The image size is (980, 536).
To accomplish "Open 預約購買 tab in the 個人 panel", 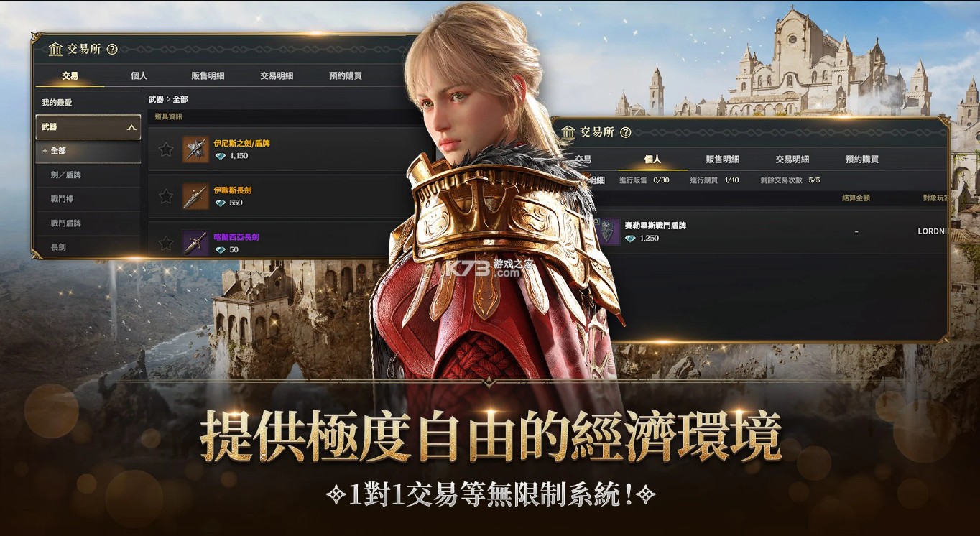I will pos(861,160).
